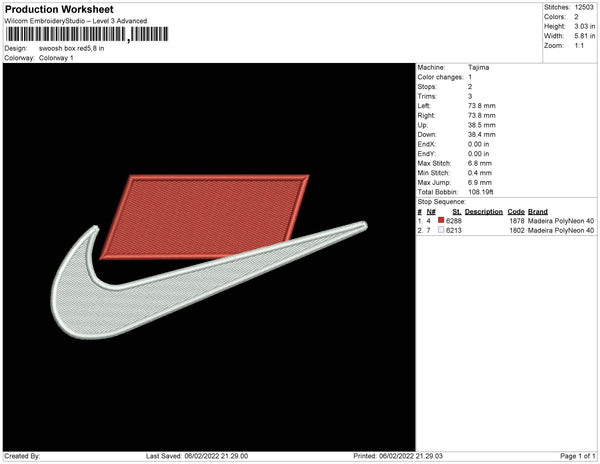
Task: Click the white 6213 thread color swatch
Action: 441,230
